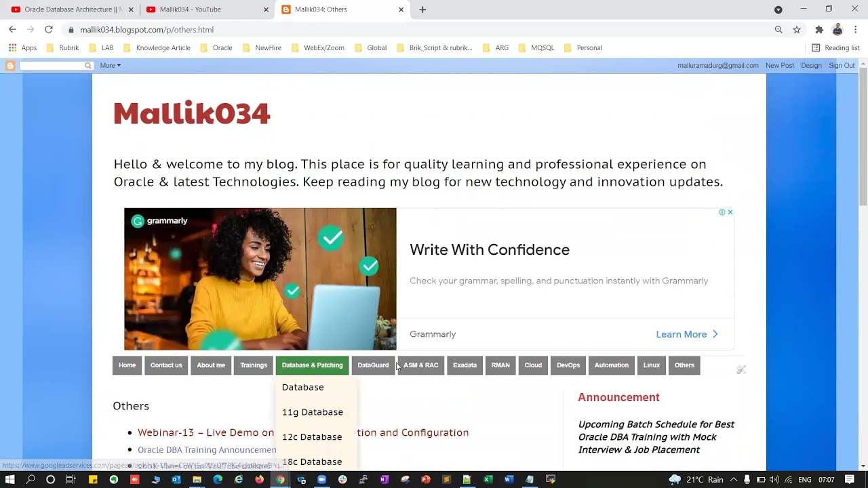Click the Blogger logo icon
868x488 pixels.
(x=10, y=66)
